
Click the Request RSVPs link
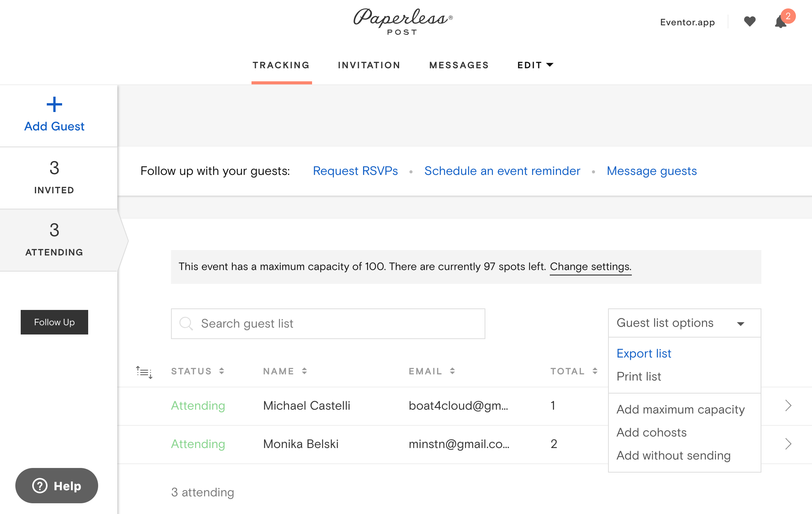tap(355, 170)
